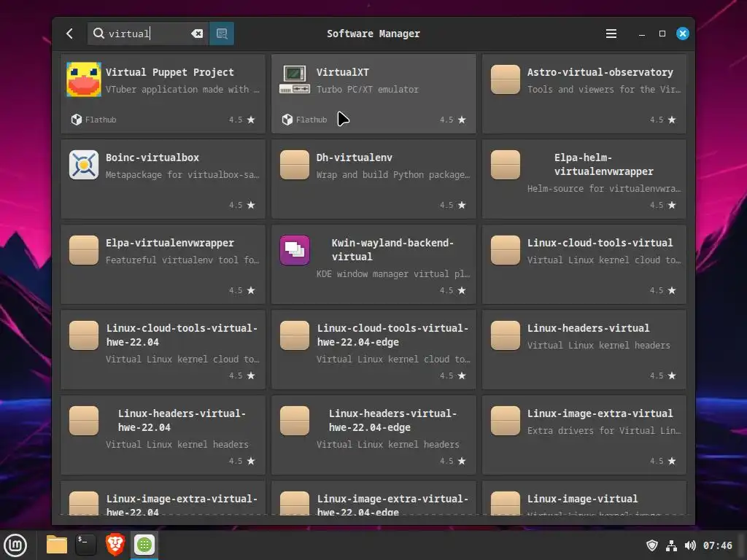Click 'VTuber application made with …' description
The height and width of the screenshot is (560, 747).
pyautogui.click(x=182, y=90)
